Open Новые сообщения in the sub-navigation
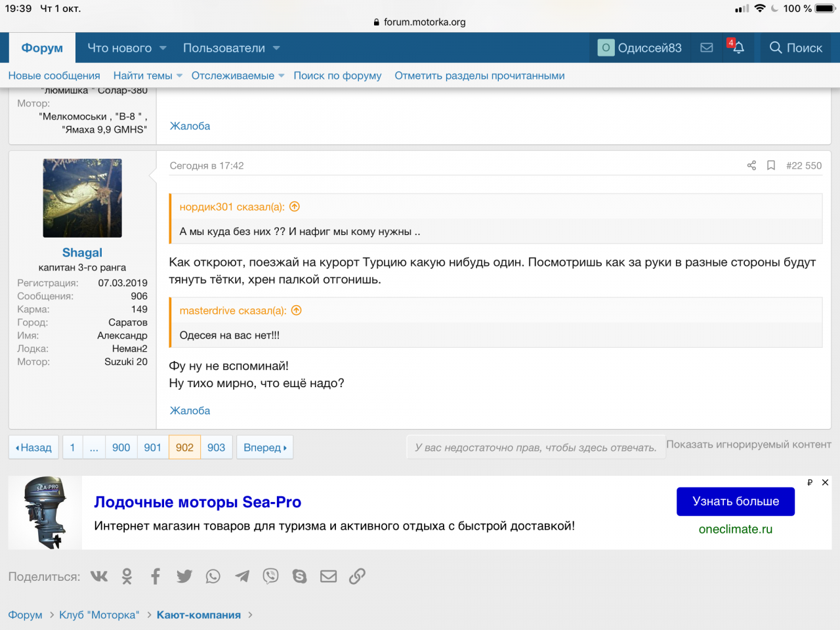This screenshot has height=630, width=840. coord(54,75)
